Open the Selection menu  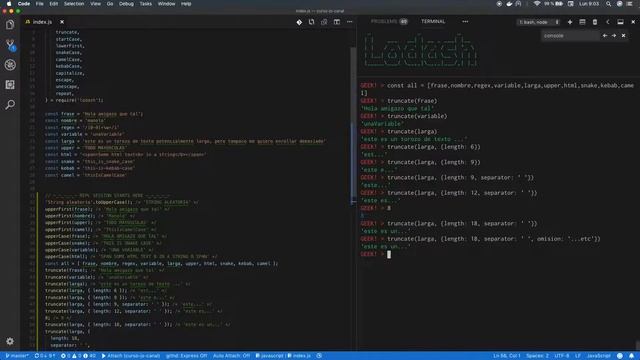click(74, 4)
